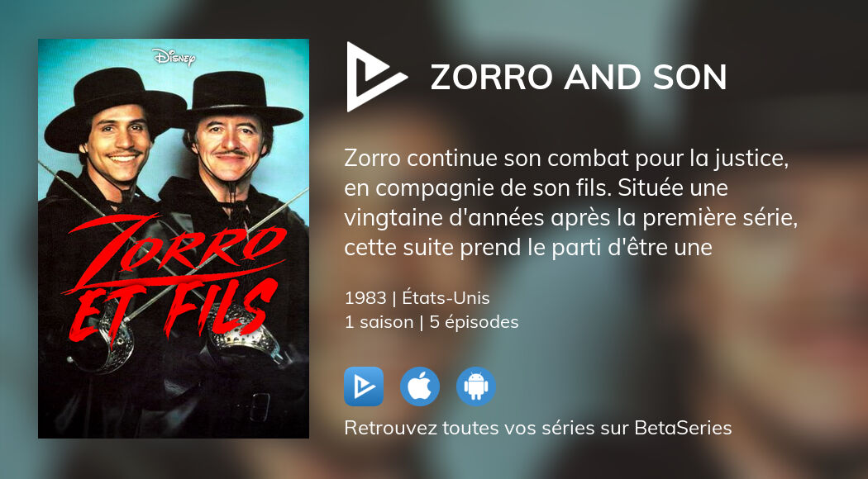Click the BetaSeries word in the footer

click(683, 428)
